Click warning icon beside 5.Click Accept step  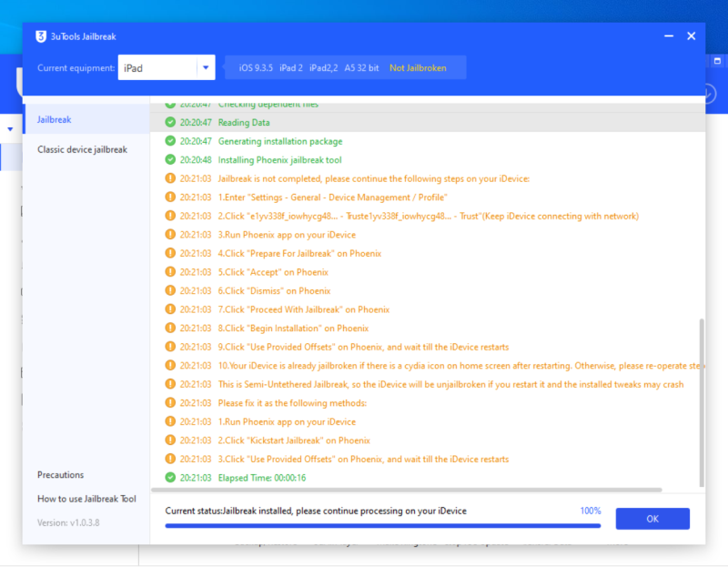(170, 271)
